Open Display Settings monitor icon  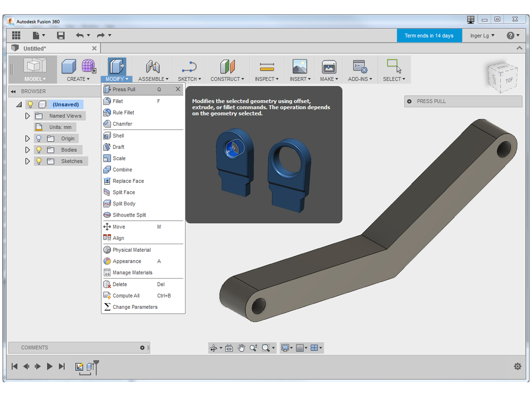(x=285, y=348)
